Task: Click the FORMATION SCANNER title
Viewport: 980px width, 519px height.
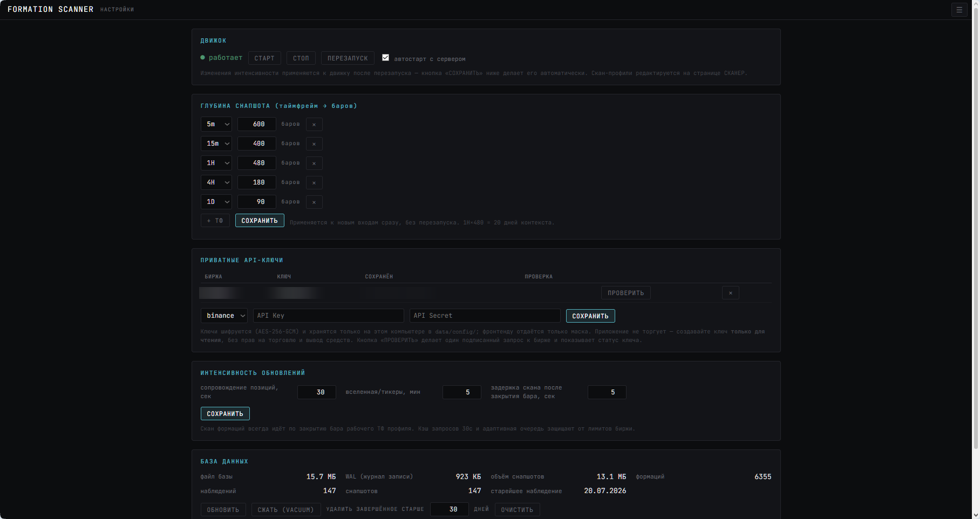Action: [50, 9]
